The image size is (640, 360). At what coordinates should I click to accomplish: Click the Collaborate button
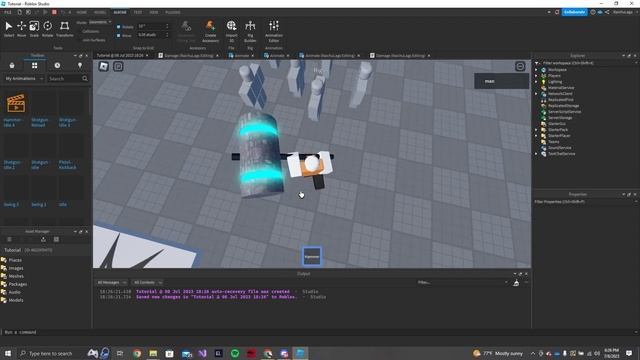[575, 12]
